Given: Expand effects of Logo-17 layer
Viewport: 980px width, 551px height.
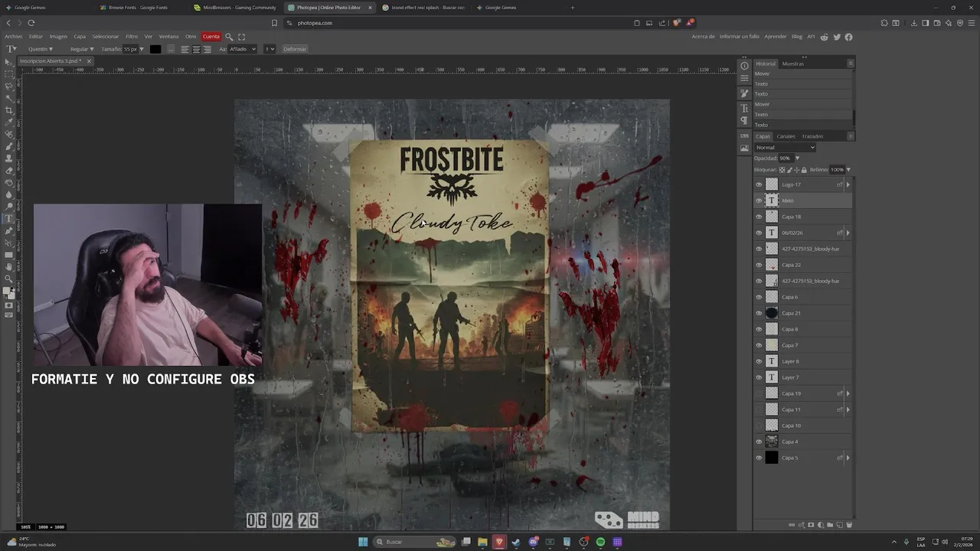Looking at the screenshot, I should 848,184.
